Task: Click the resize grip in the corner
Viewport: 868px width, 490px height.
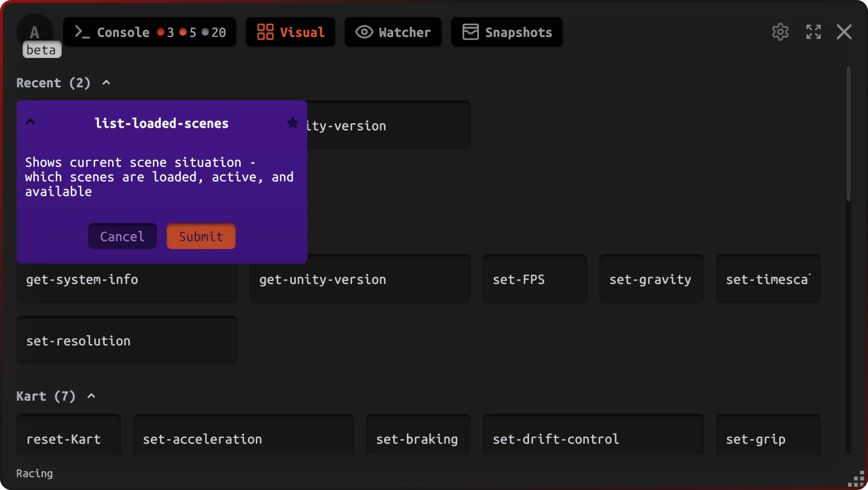Action: [856, 478]
